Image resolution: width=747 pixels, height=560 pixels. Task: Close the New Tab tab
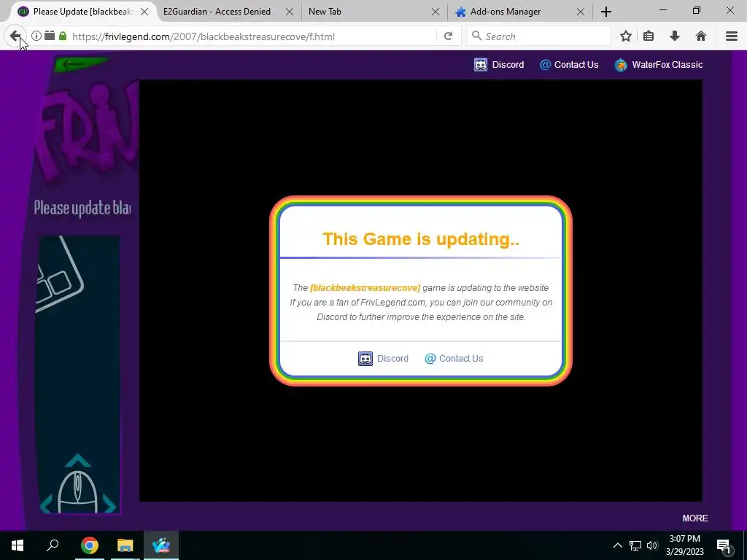[436, 12]
